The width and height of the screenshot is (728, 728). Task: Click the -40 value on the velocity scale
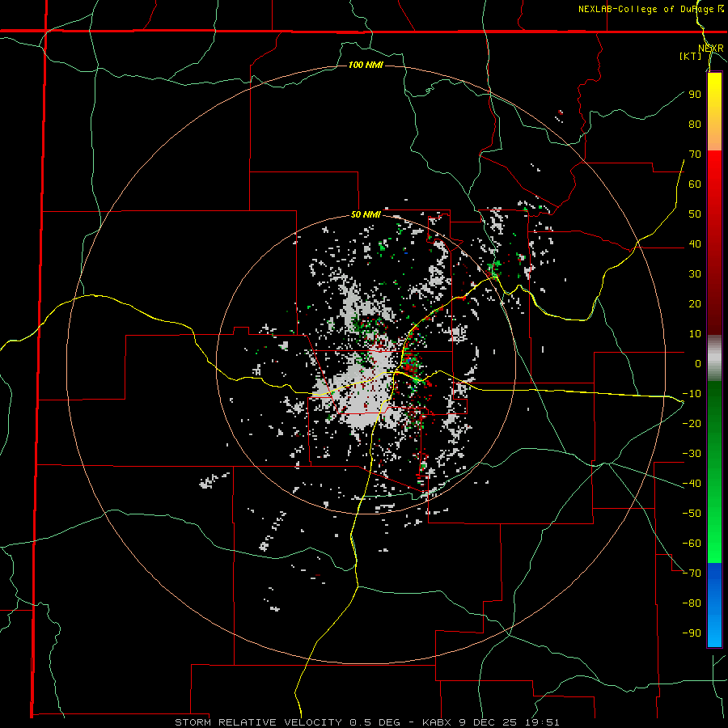pos(692,484)
